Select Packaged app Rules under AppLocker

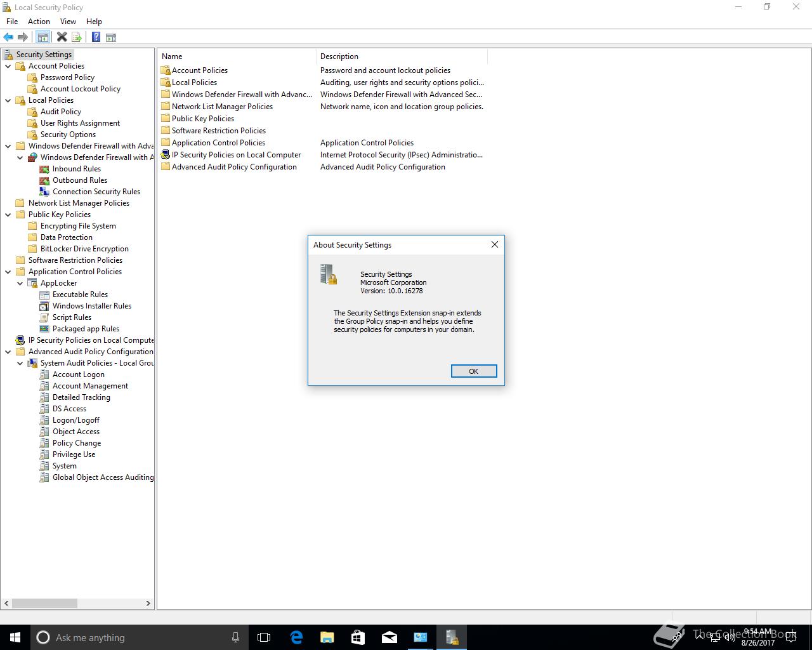click(86, 329)
